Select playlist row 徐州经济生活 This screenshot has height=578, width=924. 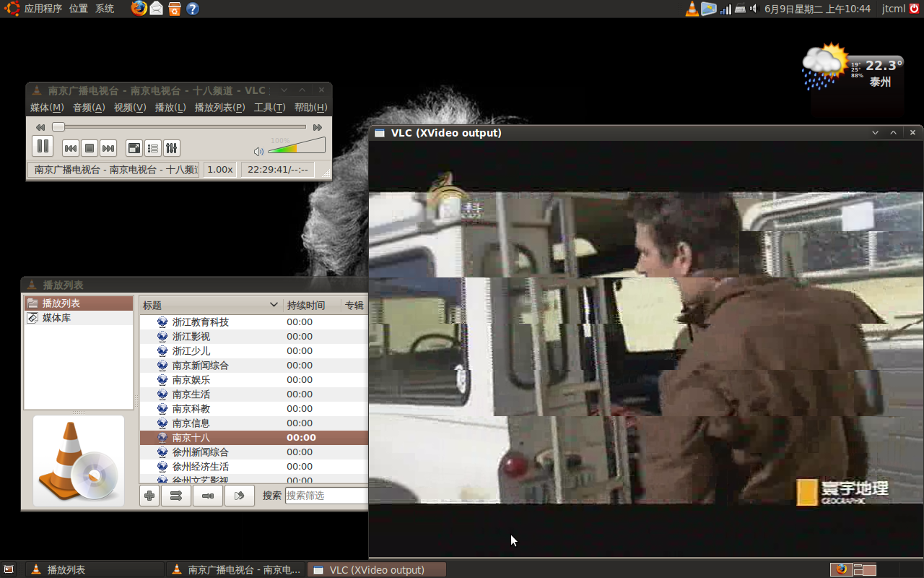pyautogui.click(x=253, y=467)
